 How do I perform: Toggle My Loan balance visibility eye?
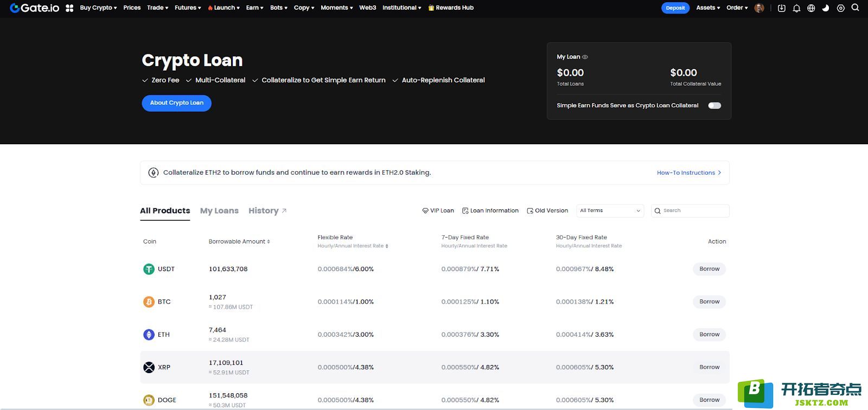(x=585, y=57)
